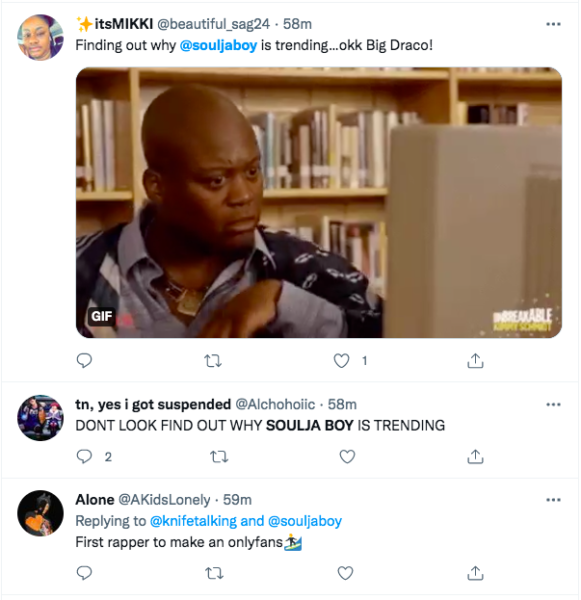Retweet the tweet by AKidsLonely
This screenshot has width=581, height=600.
pos(214,573)
